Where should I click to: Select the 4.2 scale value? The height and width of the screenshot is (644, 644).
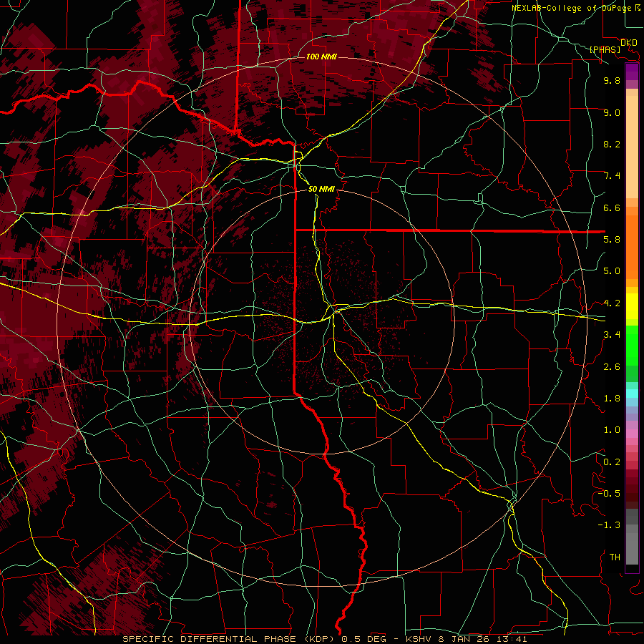612,303
